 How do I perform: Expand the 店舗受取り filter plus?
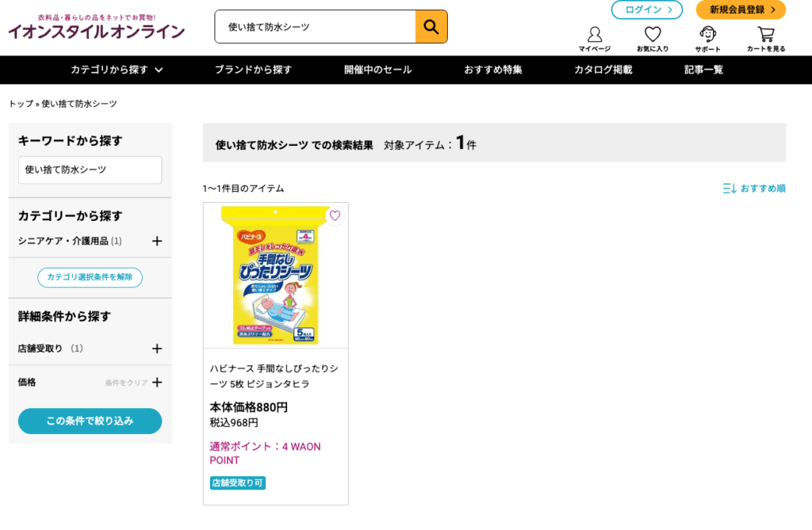tap(157, 349)
